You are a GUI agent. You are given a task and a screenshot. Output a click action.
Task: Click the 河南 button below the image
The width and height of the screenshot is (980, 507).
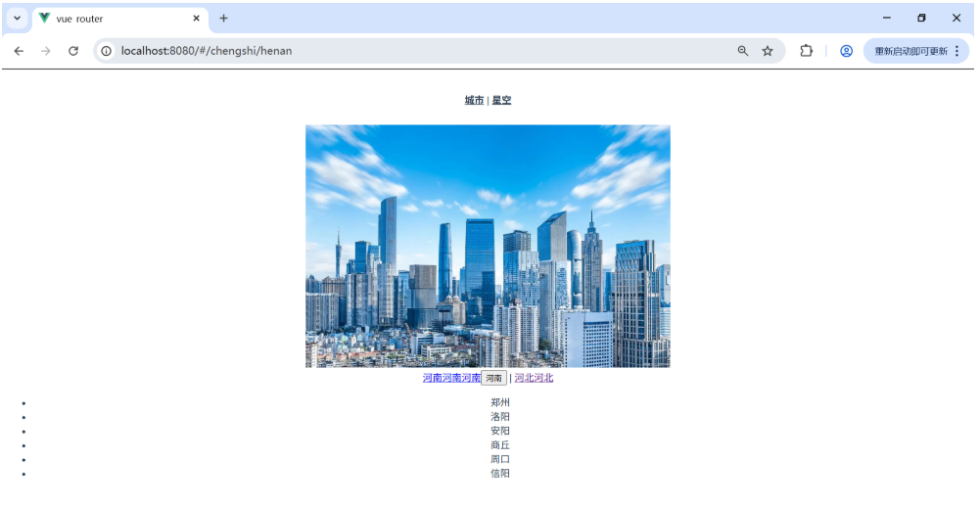tap(493, 378)
